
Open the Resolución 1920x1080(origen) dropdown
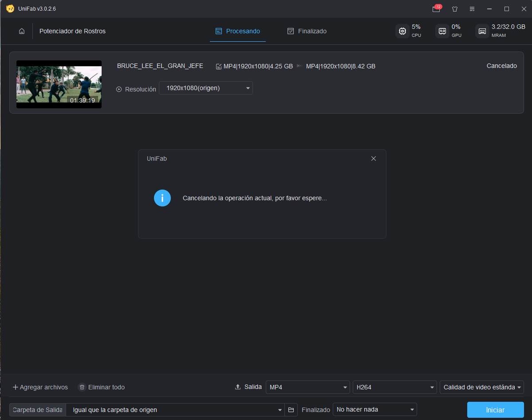(x=206, y=88)
